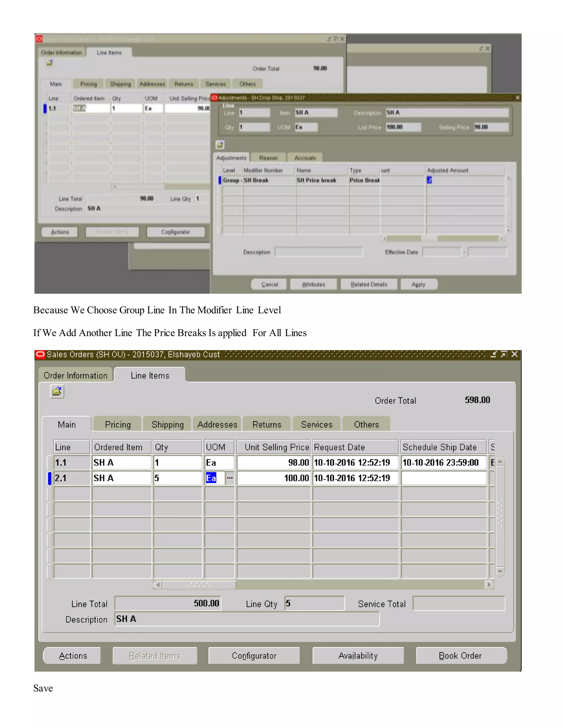The image size is (563, 728).
Task: Click the folder icon in Adjustments window
Action: coord(220,145)
